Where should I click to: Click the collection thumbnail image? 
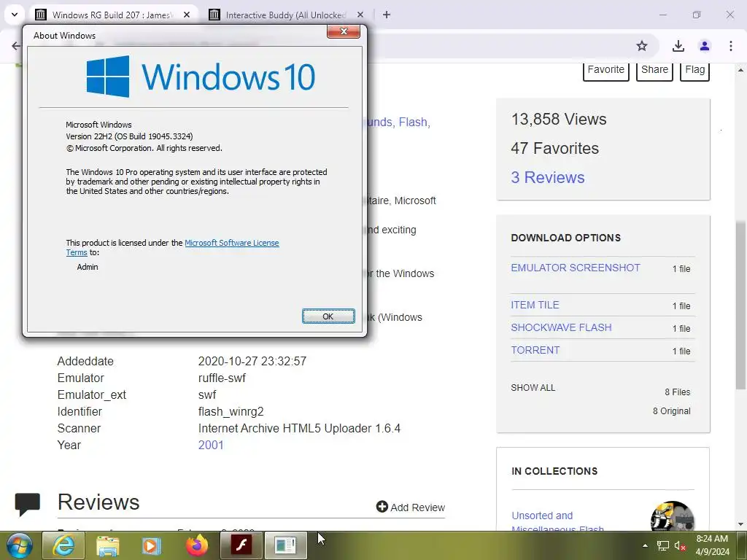pyautogui.click(x=672, y=516)
